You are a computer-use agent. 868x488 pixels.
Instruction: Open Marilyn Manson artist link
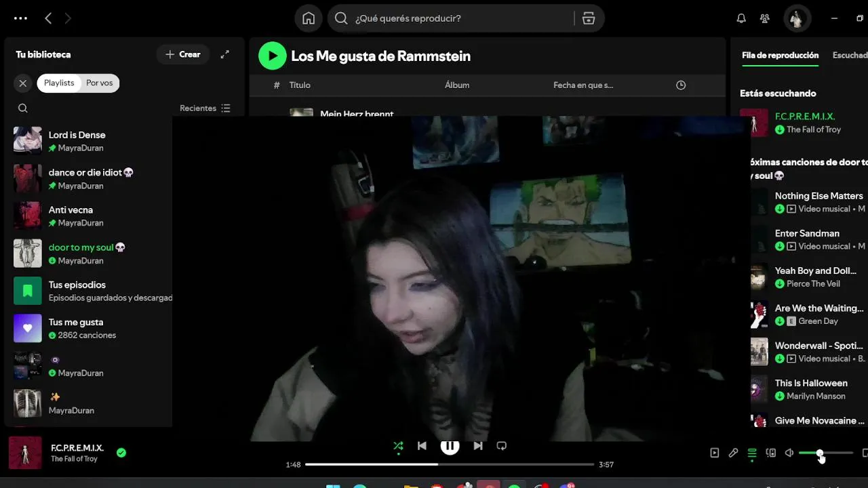point(816,396)
